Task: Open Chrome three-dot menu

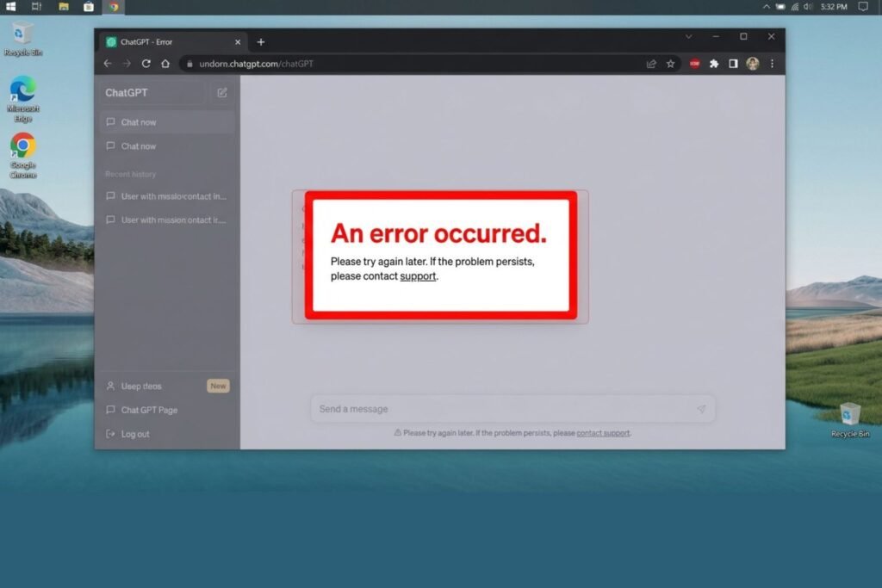Action: click(773, 64)
